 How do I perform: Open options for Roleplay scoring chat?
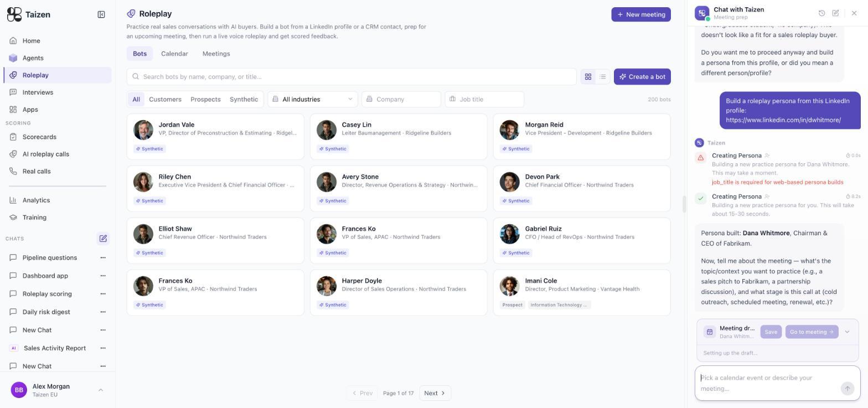(x=102, y=294)
